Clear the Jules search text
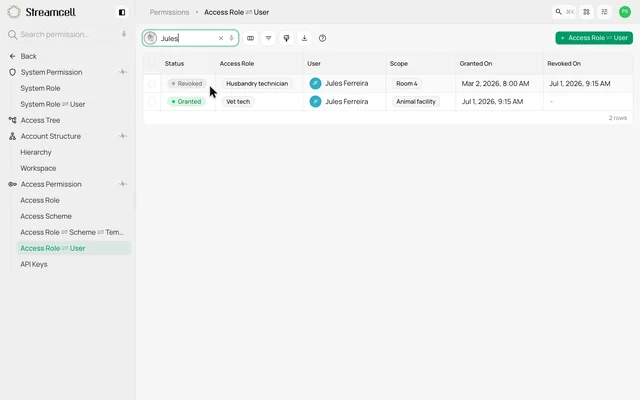This screenshot has width=640, height=400. click(x=221, y=38)
